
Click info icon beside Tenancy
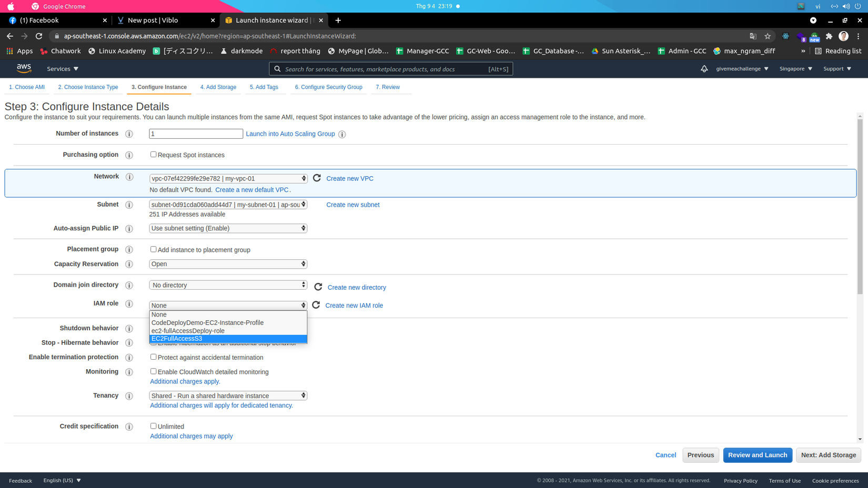tap(129, 396)
